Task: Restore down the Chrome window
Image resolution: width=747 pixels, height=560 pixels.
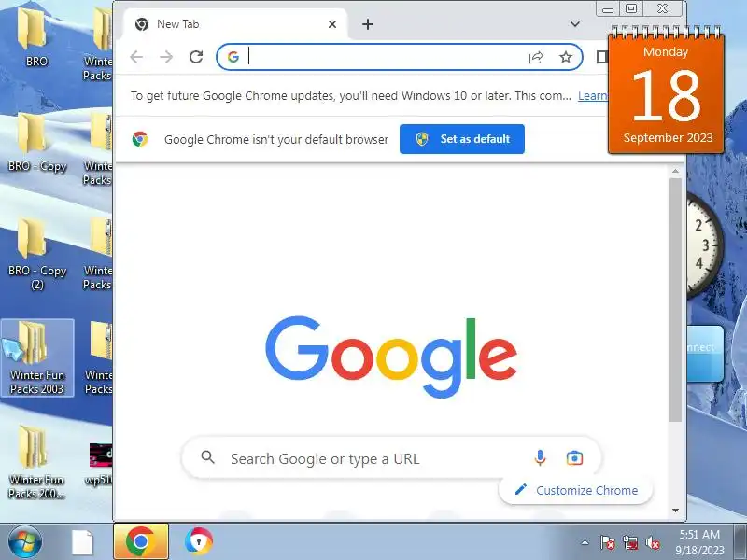Action: coord(631,8)
